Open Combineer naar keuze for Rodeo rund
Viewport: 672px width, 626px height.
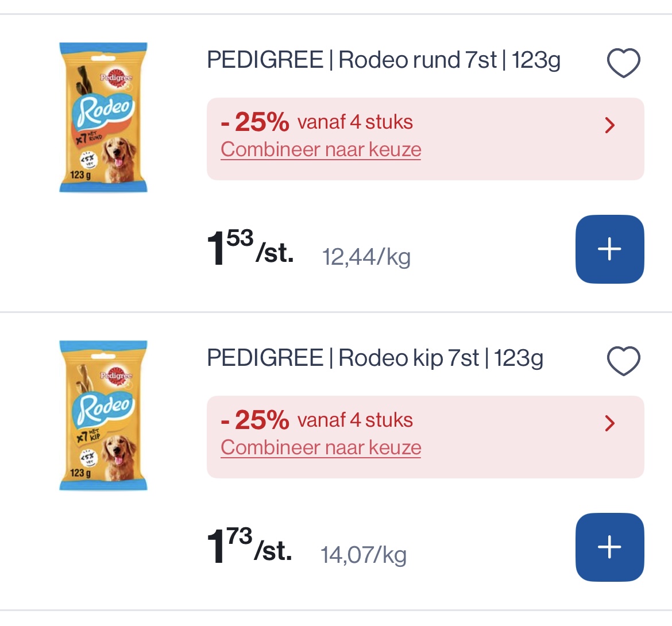[320, 149]
